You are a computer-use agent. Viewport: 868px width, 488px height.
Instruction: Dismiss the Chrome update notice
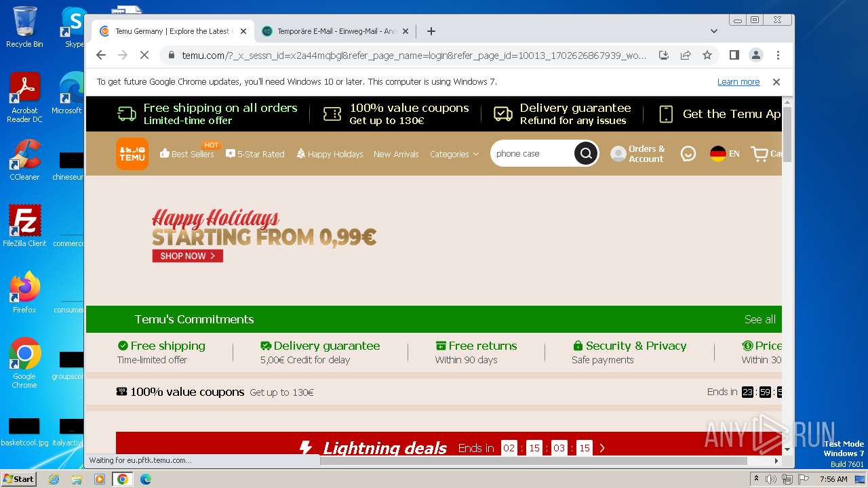tap(776, 82)
